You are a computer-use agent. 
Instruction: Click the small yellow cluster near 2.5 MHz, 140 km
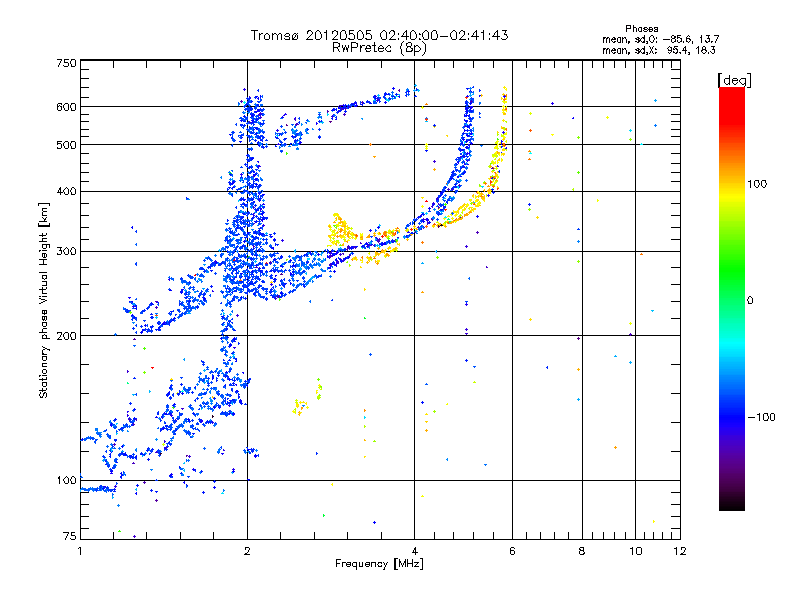point(300,407)
